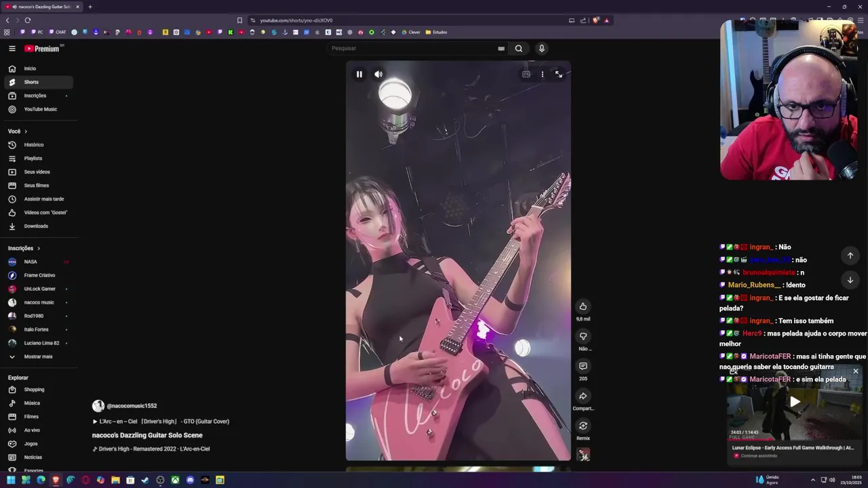Open Driver's High Remastered 2022 sound link
This screenshot has width=868, height=488.
pyautogui.click(x=151, y=449)
